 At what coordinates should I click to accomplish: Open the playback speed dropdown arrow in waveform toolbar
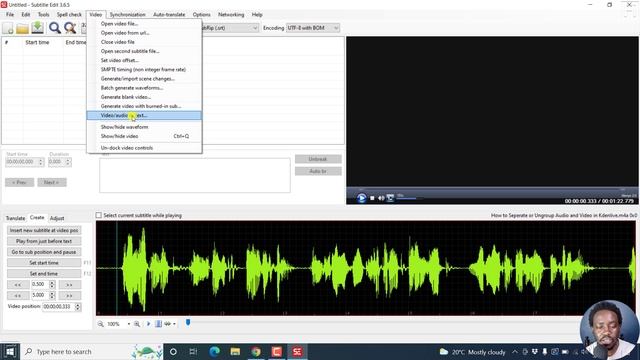pyautogui.click(x=174, y=324)
